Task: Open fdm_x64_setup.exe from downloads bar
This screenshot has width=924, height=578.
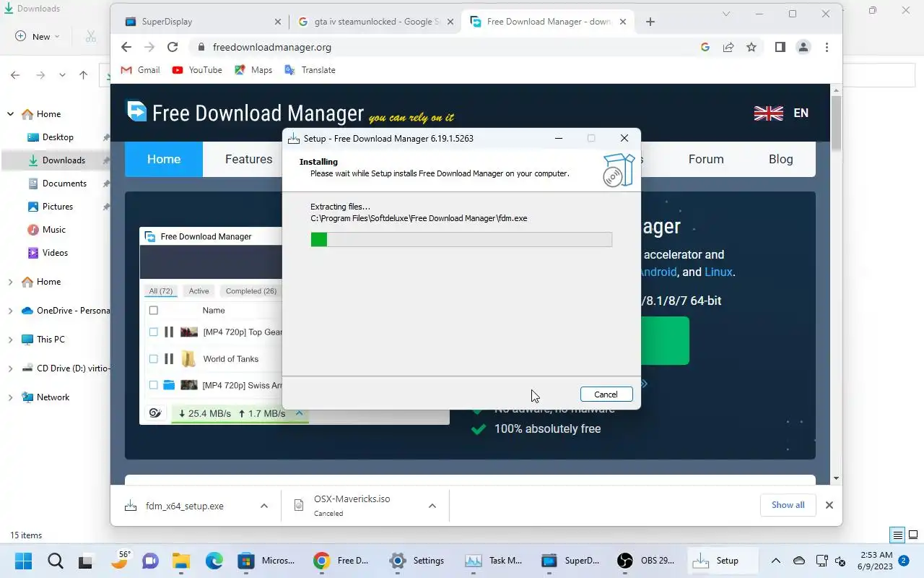Action: pos(185,506)
